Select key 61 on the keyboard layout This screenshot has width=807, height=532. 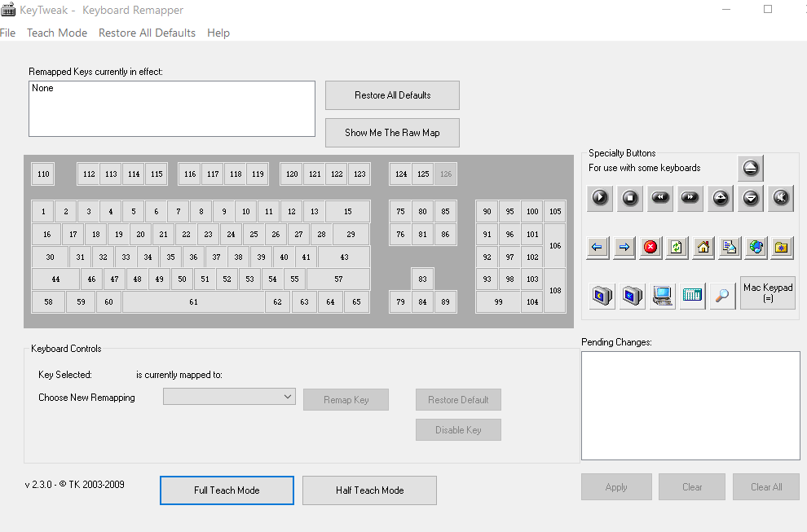coord(193,302)
